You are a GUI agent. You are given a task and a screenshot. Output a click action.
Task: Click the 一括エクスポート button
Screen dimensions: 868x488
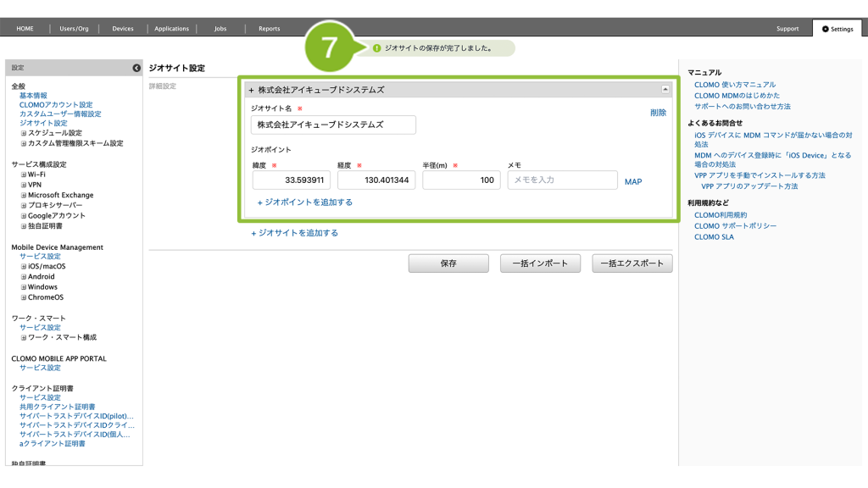[x=632, y=263]
